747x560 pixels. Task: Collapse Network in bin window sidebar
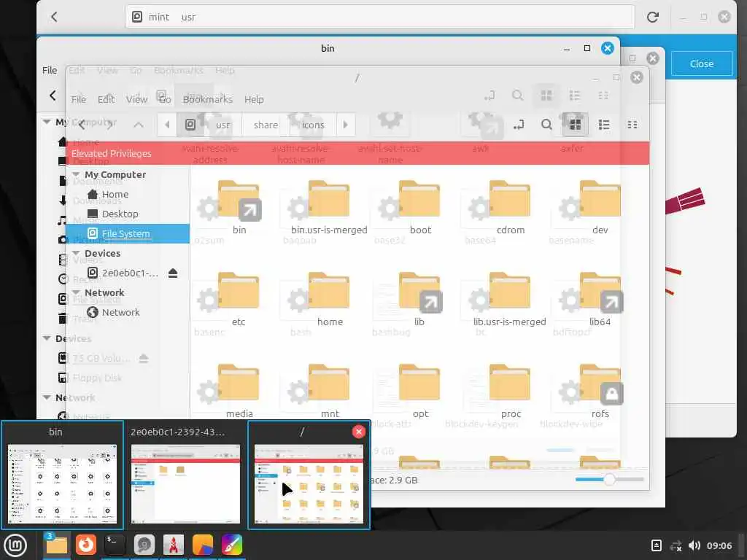pyautogui.click(x=47, y=397)
